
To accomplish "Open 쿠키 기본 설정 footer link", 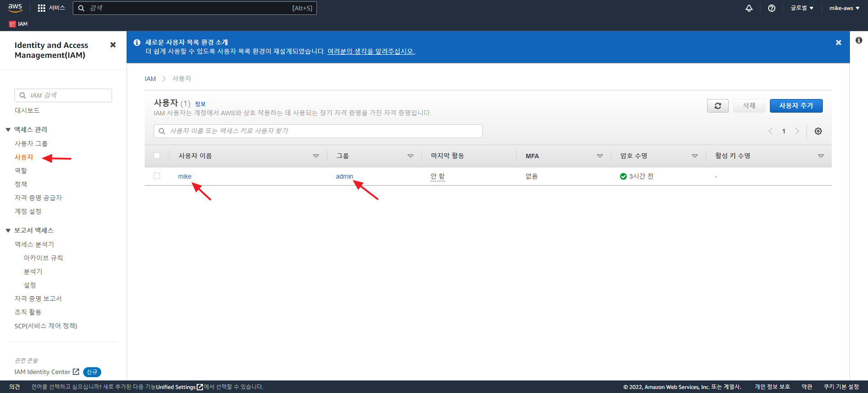I will [x=841, y=387].
